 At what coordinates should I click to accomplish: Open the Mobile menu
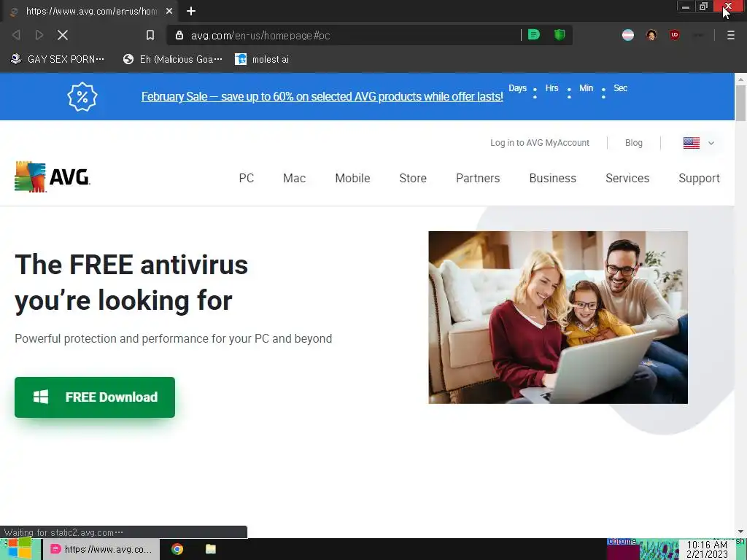click(x=352, y=178)
